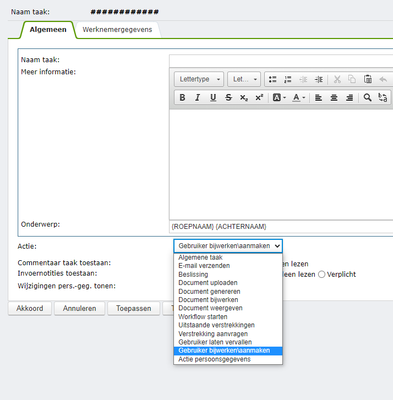
Task: Apply strikethrough formatting
Action: click(x=228, y=98)
